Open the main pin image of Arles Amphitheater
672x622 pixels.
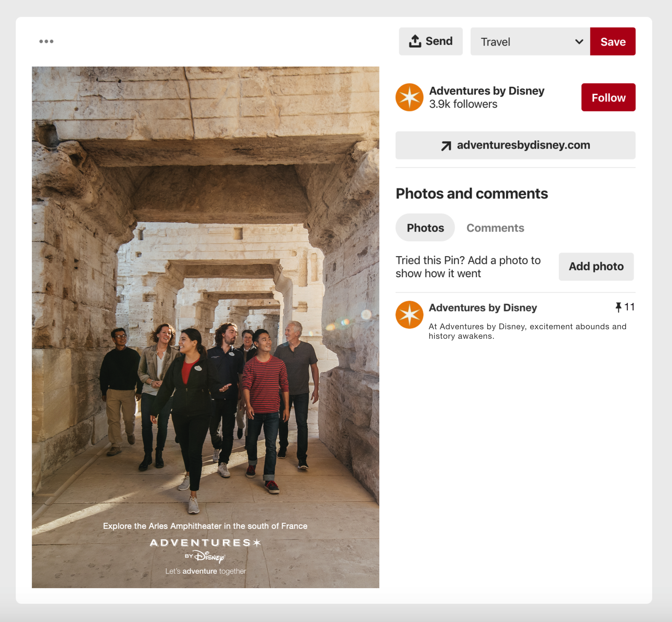tap(206, 327)
